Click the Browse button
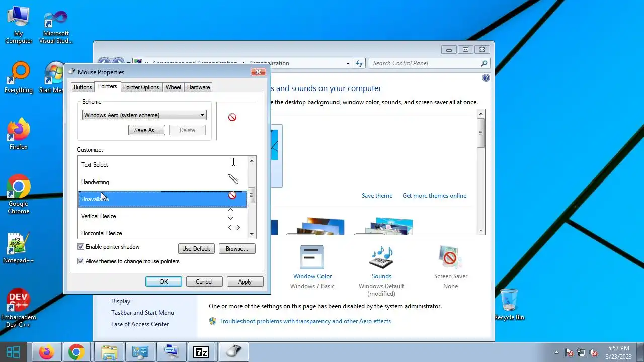 [x=237, y=249]
